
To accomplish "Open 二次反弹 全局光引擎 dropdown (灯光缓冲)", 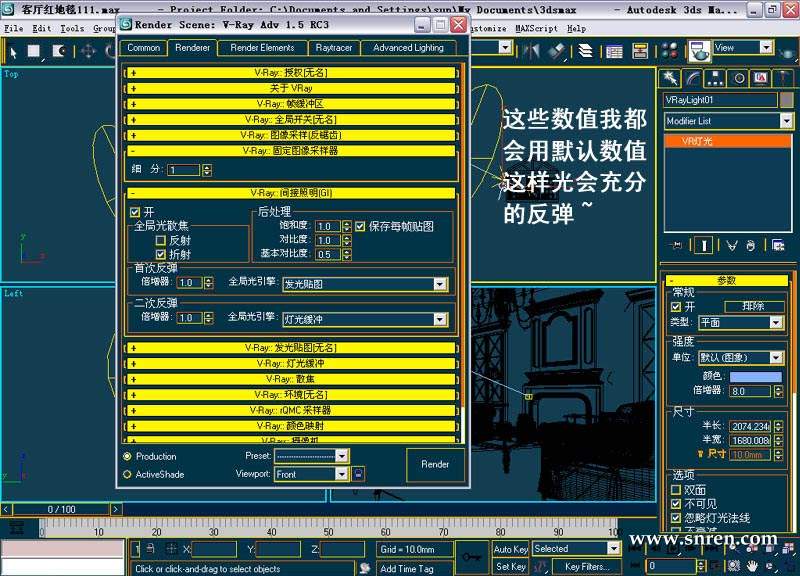I will [365, 319].
